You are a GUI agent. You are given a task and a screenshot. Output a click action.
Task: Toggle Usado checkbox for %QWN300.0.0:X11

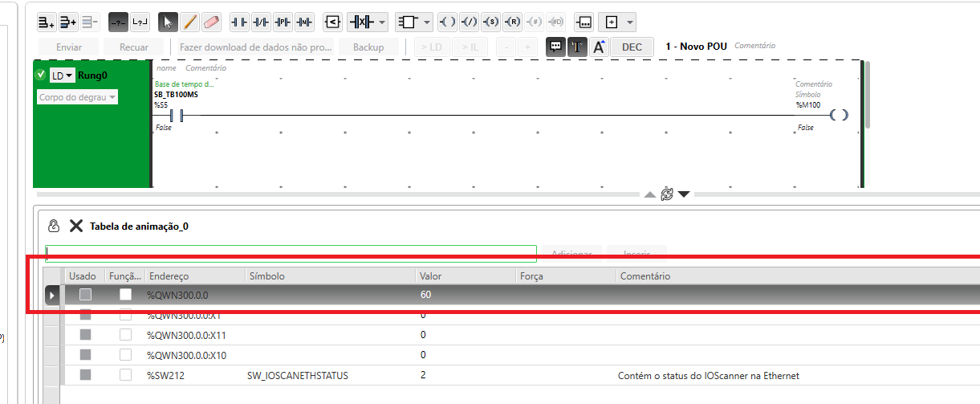pos(85,335)
